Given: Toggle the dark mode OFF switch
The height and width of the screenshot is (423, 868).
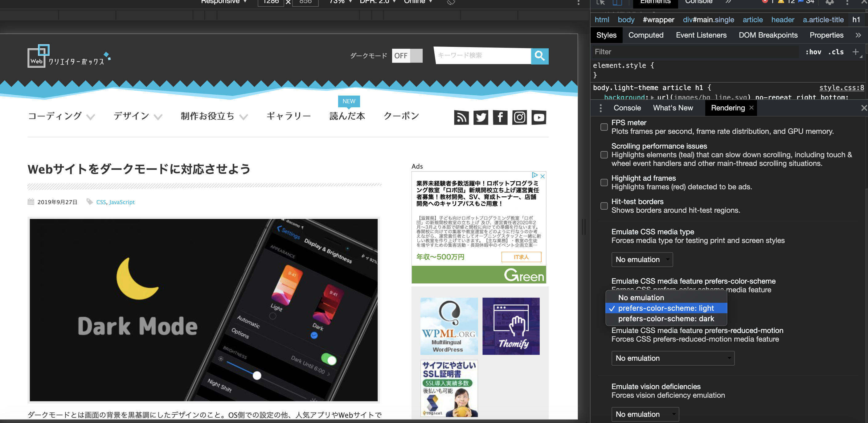Looking at the screenshot, I should click(407, 55).
